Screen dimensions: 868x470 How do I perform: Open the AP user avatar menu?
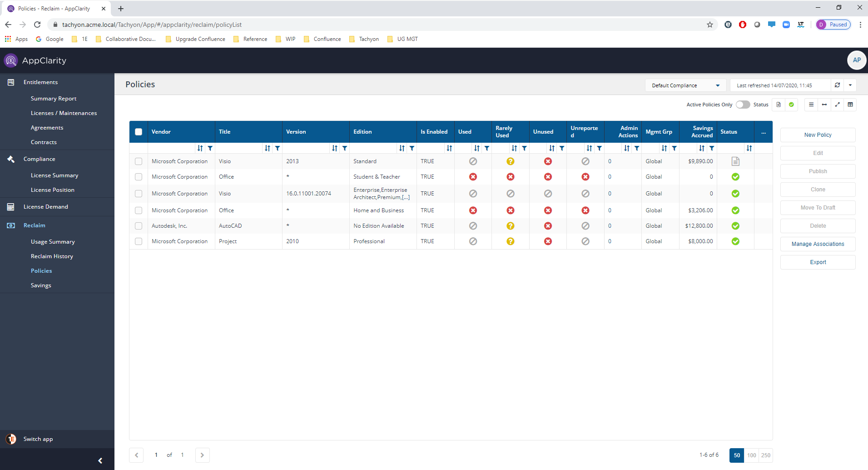(x=857, y=60)
